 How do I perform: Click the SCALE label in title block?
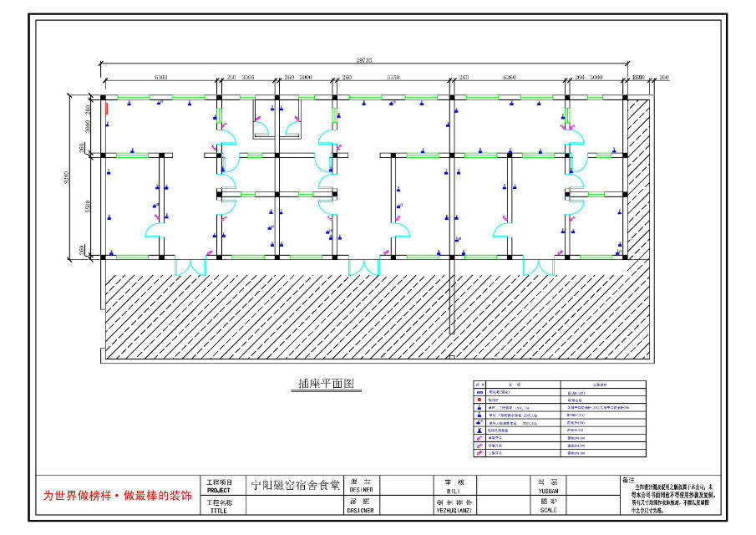[548, 509]
